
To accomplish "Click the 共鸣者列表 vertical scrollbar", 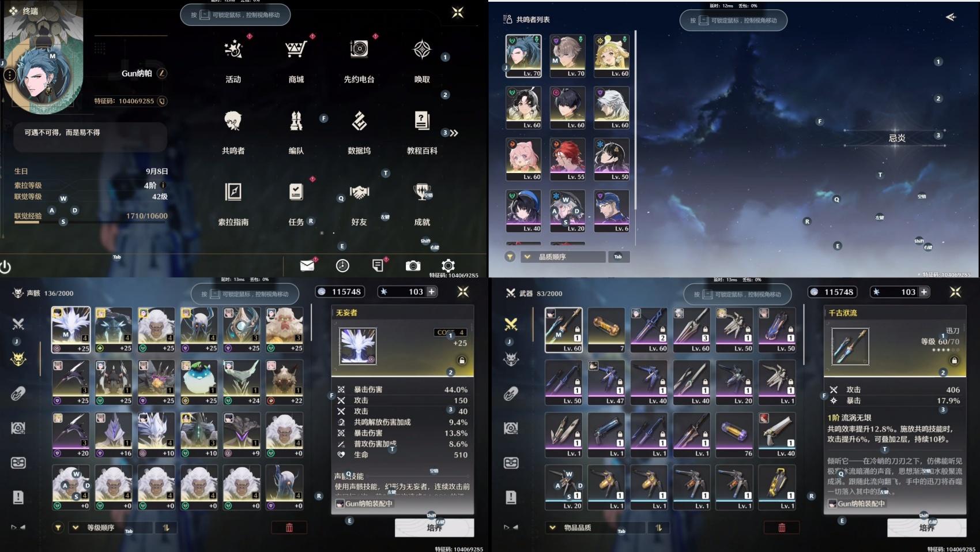I will point(635,120).
